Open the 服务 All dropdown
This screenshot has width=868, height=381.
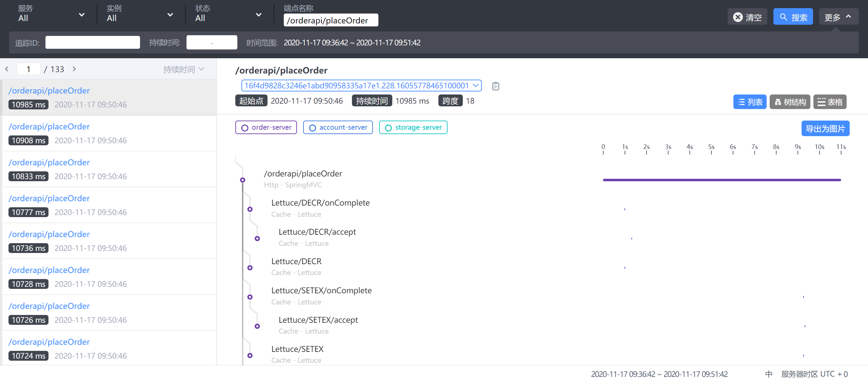[51, 14]
